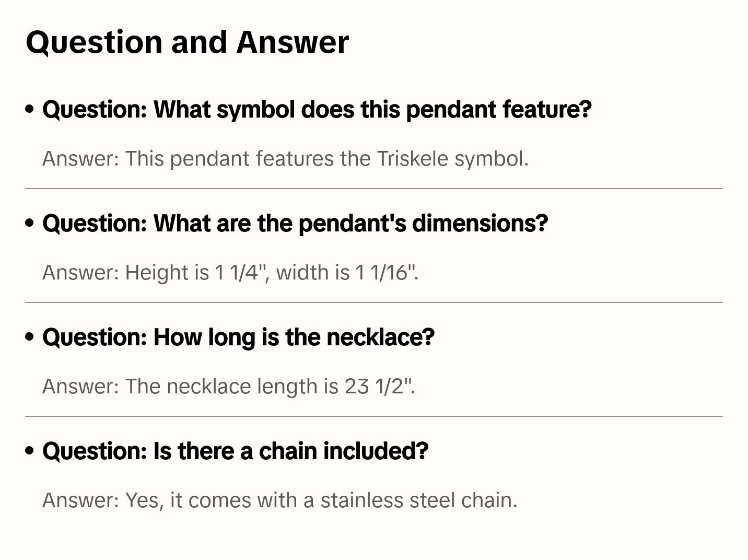The height and width of the screenshot is (560, 748).
Task: Select the "How long is the necklace?" question
Action: point(238,337)
